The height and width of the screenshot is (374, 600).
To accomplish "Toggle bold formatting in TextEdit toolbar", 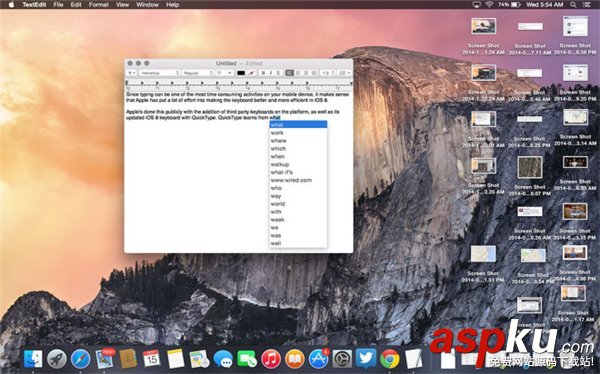I will point(263,73).
